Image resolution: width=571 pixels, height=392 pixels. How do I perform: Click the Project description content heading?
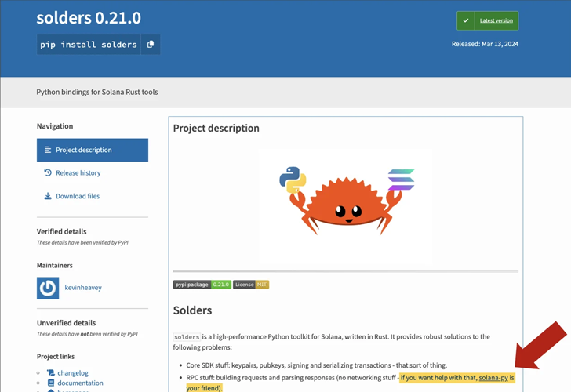[x=216, y=129]
